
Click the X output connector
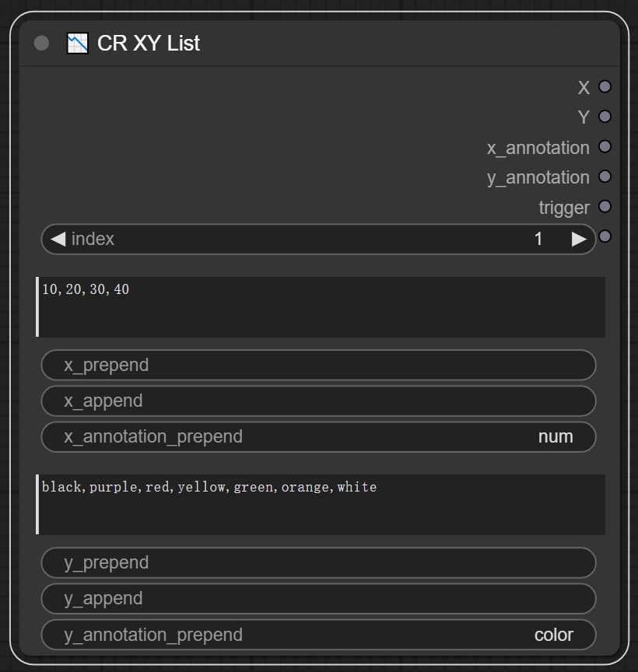click(x=605, y=87)
